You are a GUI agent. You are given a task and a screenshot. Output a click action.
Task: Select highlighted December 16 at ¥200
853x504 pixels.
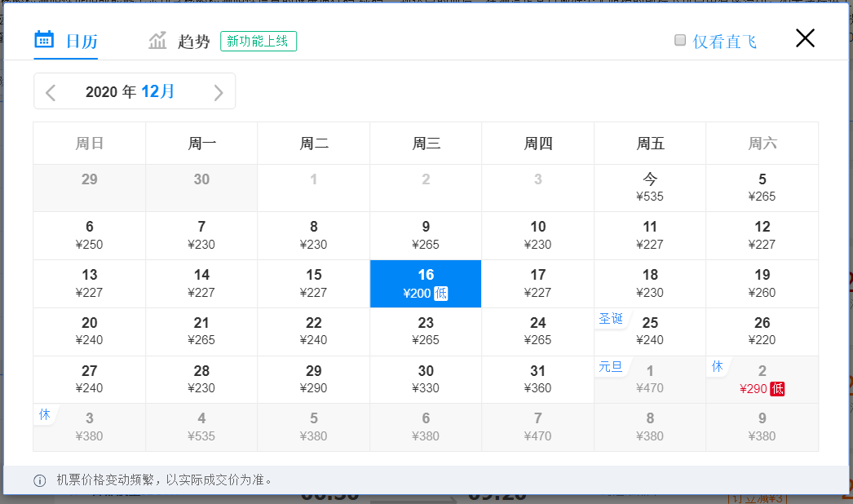pyautogui.click(x=426, y=284)
